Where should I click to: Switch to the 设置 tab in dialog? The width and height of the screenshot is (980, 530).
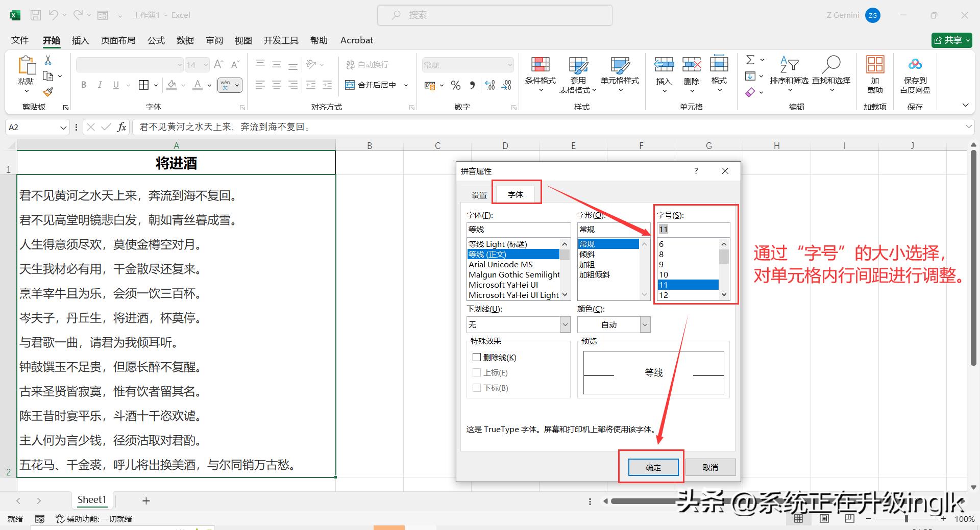[479, 194]
